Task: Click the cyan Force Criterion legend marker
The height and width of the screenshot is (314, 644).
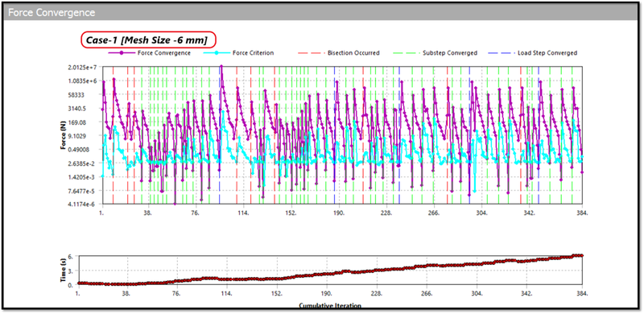Action: pos(217,53)
